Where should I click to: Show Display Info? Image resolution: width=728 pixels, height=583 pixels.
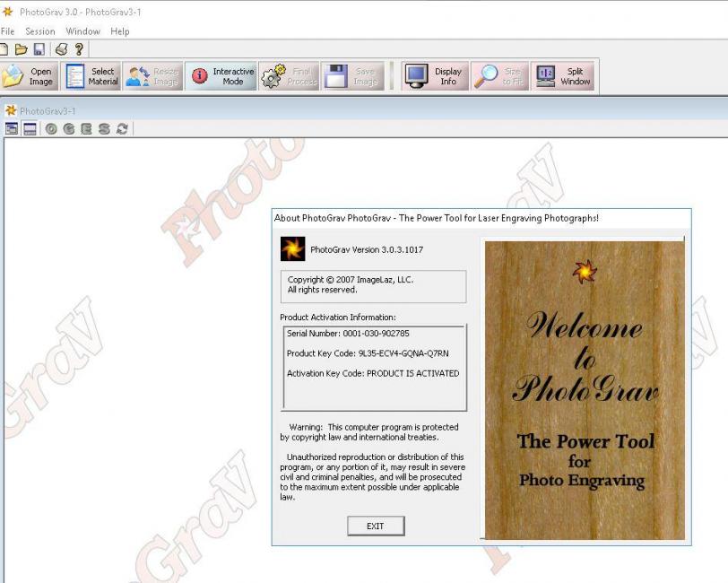click(435, 77)
